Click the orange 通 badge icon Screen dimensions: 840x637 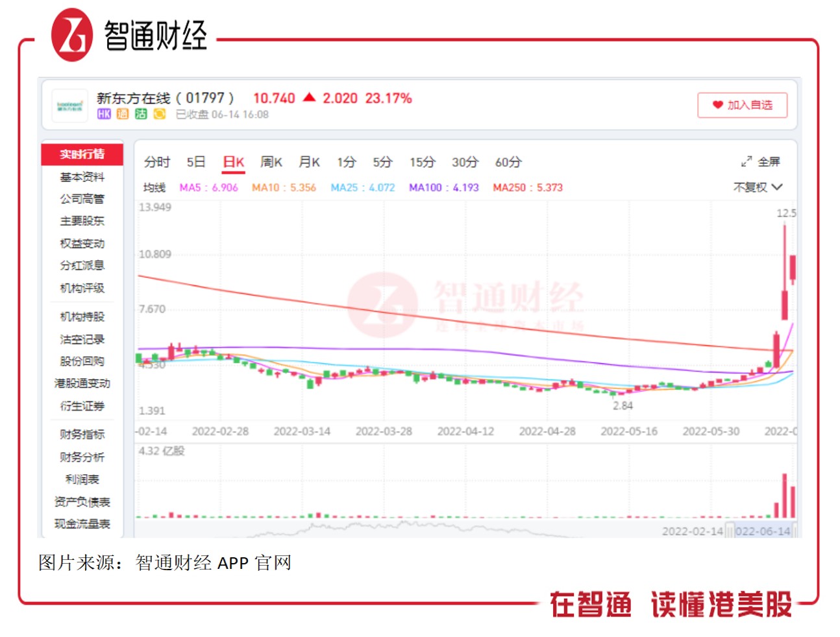[123, 114]
